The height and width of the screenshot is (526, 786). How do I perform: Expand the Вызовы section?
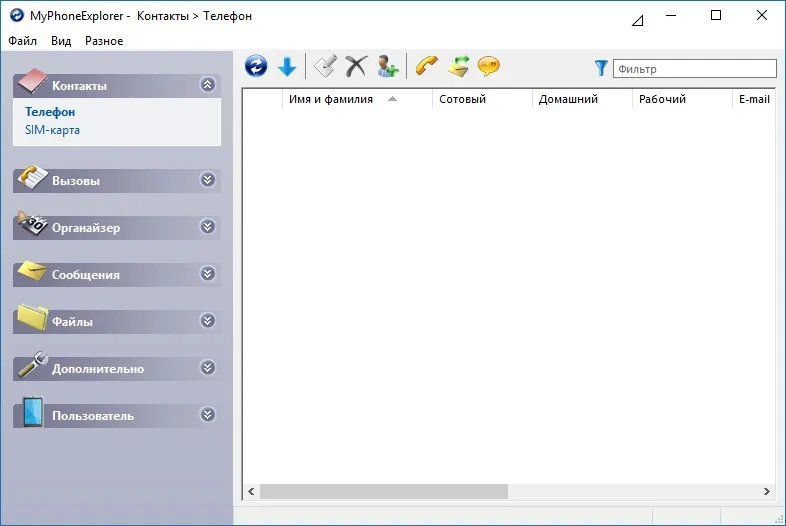[208, 180]
